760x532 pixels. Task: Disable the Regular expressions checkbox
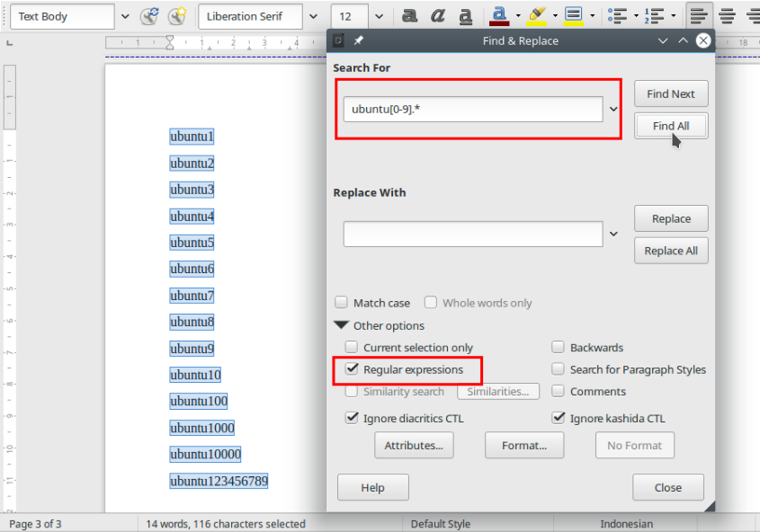click(352, 368)
